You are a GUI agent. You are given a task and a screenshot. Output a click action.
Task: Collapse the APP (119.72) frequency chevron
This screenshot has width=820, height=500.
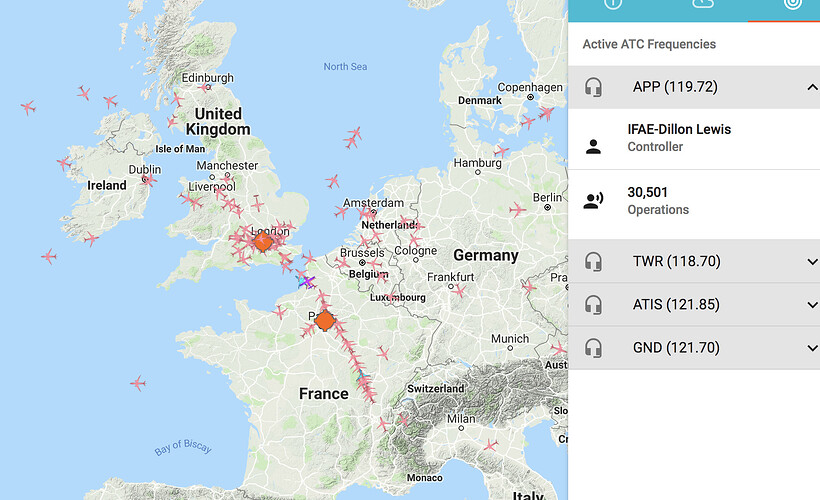pos(812,87)
